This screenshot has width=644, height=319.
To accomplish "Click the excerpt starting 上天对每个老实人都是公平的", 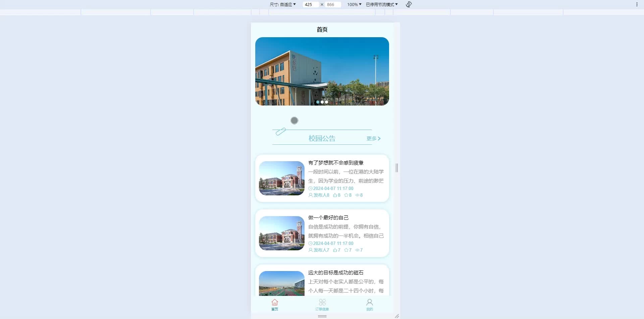I will [x=346, y=286].
